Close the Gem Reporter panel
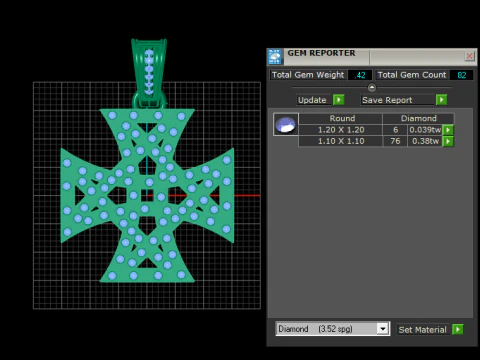Screen dimensions: 480x360 coord(469,56)
